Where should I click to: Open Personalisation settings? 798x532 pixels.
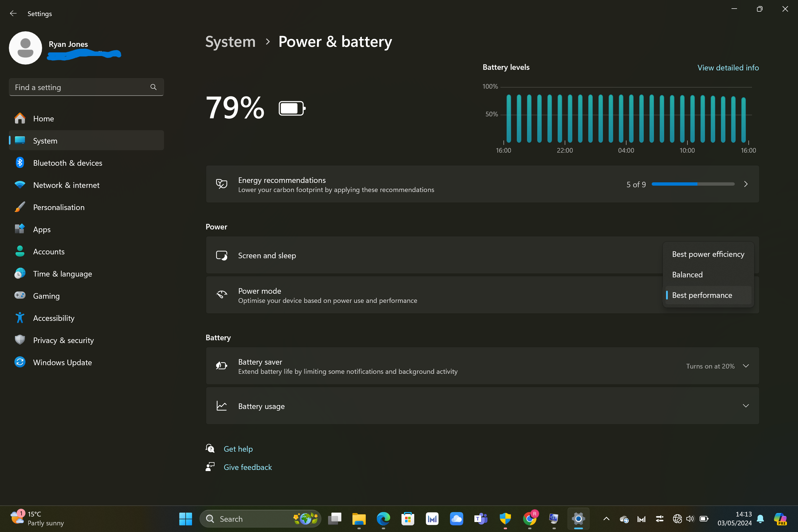click(86, 207)
